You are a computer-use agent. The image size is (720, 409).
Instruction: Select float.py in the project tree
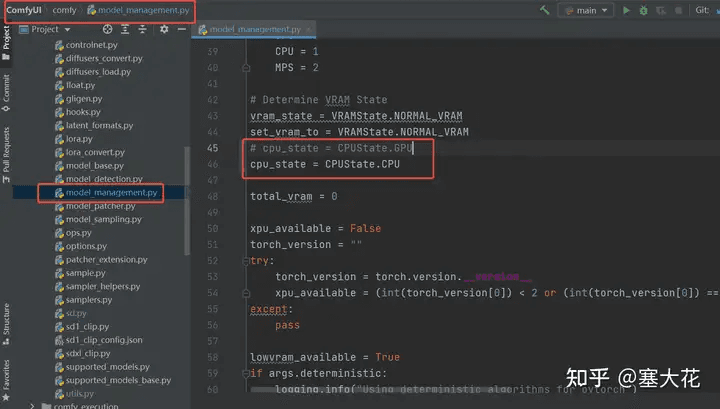(80, 85)
